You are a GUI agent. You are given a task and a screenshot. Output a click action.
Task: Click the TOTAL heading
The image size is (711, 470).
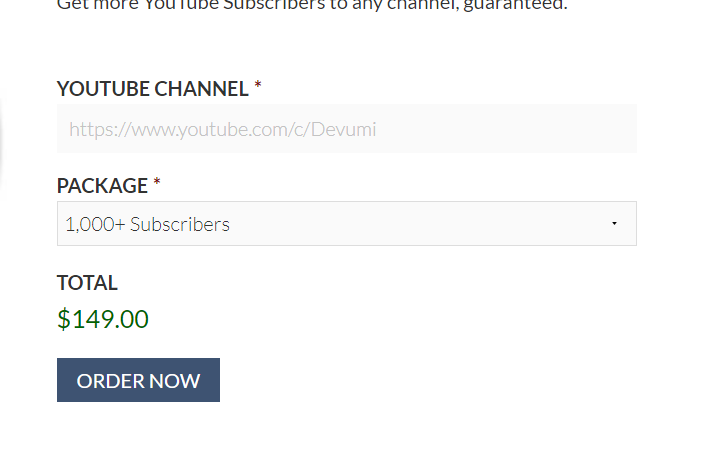(x=87, y=283)
